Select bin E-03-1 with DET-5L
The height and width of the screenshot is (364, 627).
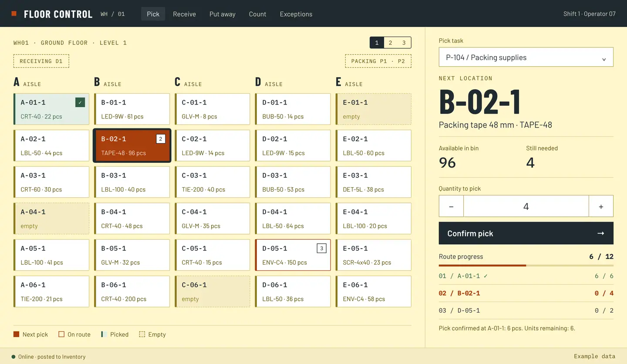tap(374, 182)
